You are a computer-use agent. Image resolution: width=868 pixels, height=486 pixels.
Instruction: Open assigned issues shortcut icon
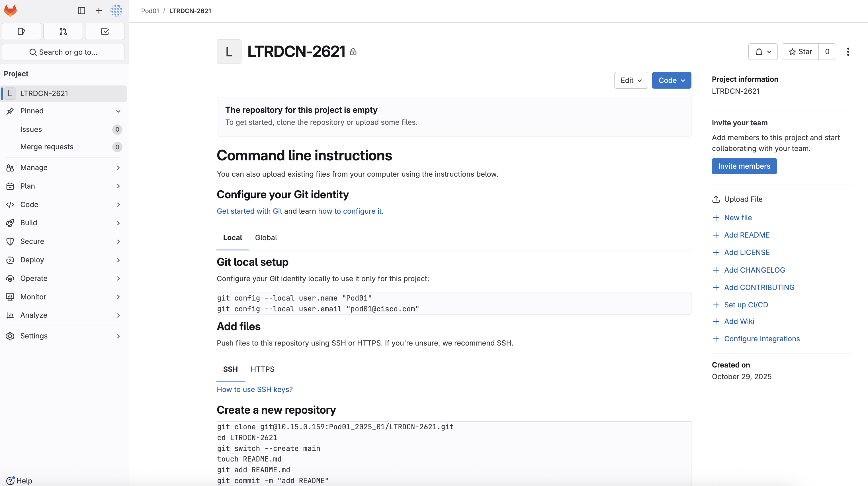21,32
